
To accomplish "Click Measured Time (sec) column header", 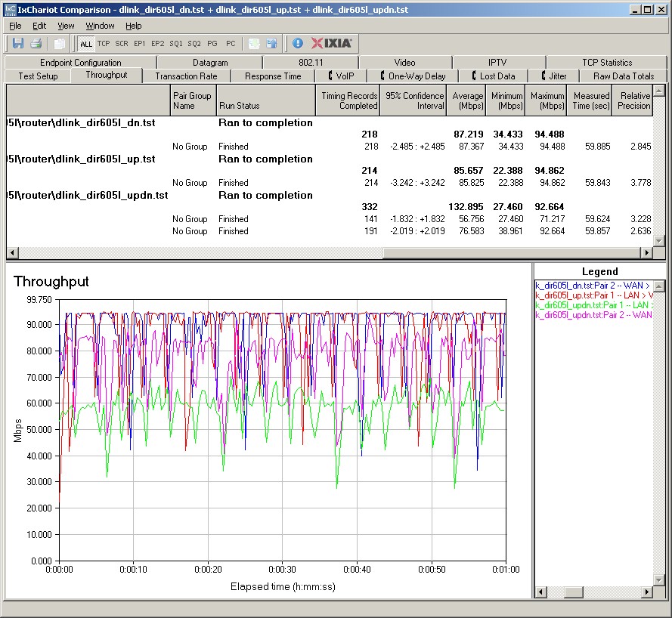I will point(590,100).
